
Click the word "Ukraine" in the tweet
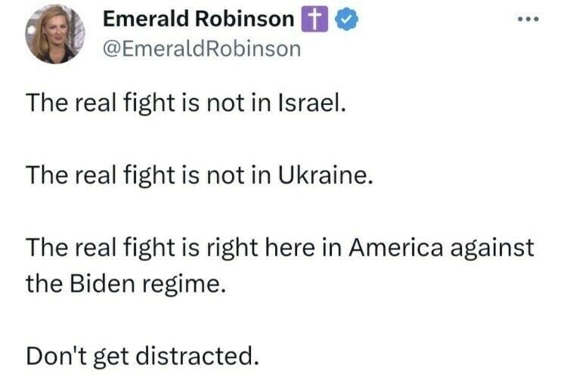323,175
